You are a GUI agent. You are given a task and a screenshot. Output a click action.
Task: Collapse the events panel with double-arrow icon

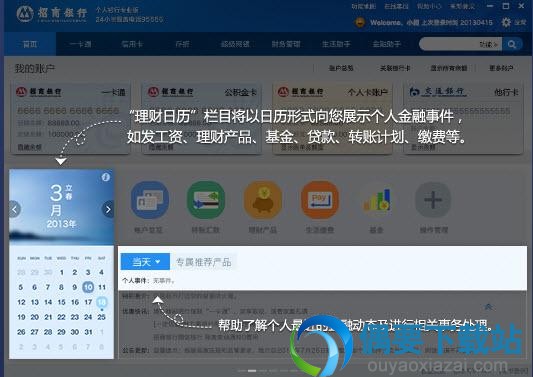488,307
